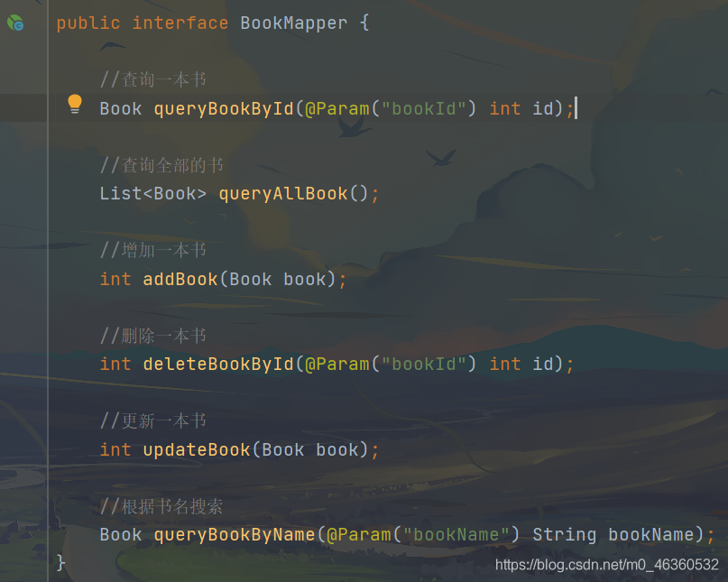Click the addBook method name
Image resolution: width=728 pixels, height=582 pixels.
coord(180,279)
